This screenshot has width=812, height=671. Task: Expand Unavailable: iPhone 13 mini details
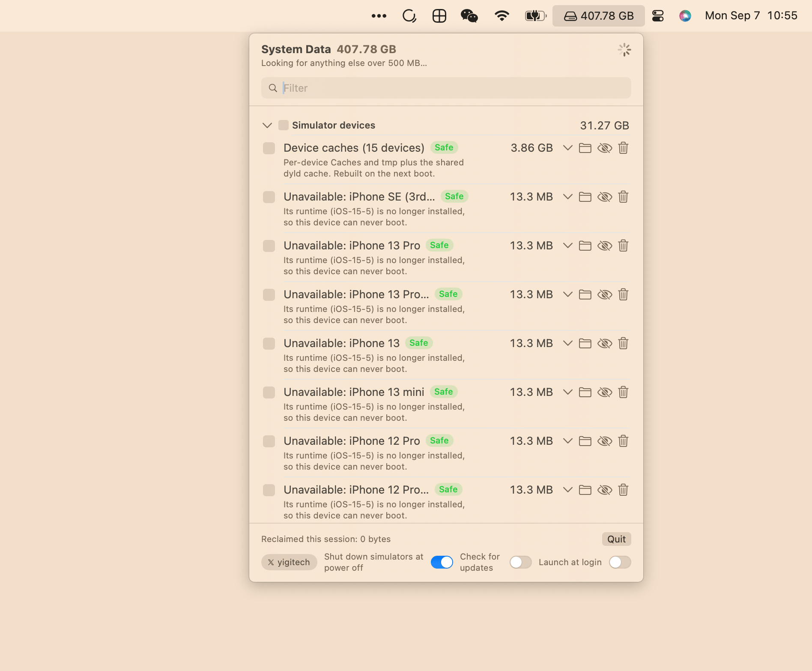568,392
